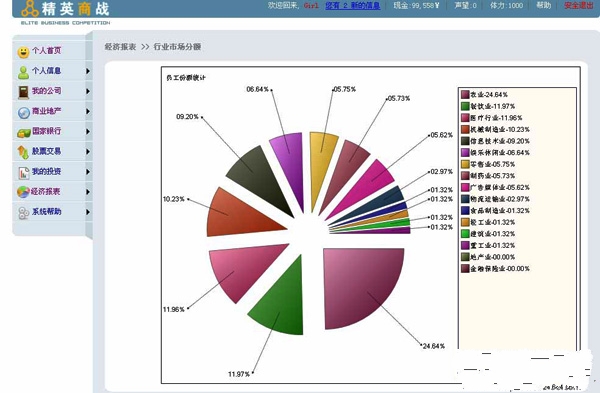This screenshot has width=600, height=393.
Task: Click the smiley face home icon
Action: tap(23, 52)
